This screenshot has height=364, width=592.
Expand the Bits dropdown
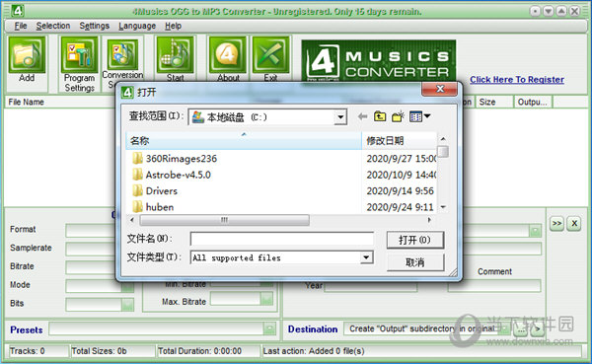127,305
